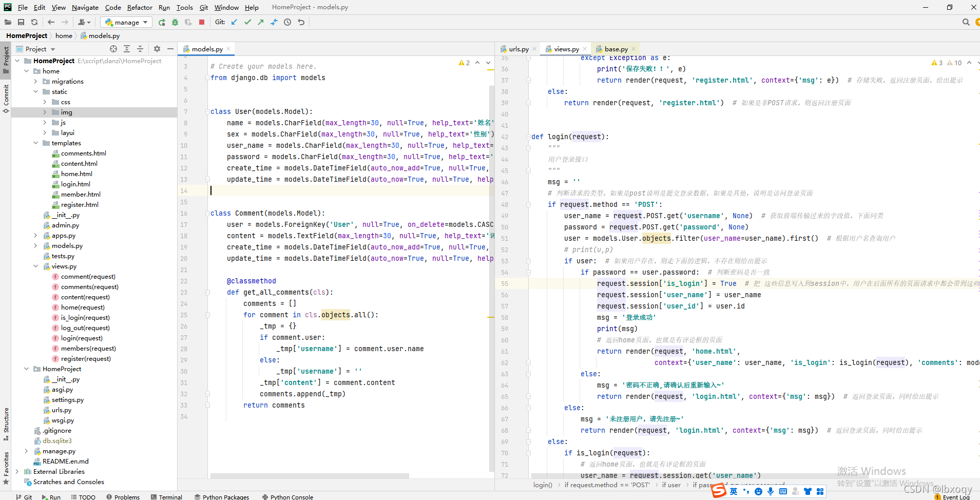The width and height of the screenshot is (980, 500).
Task: Hide the Project panel with minus icon
Action: pyautogui.click(x=170, y=49)
